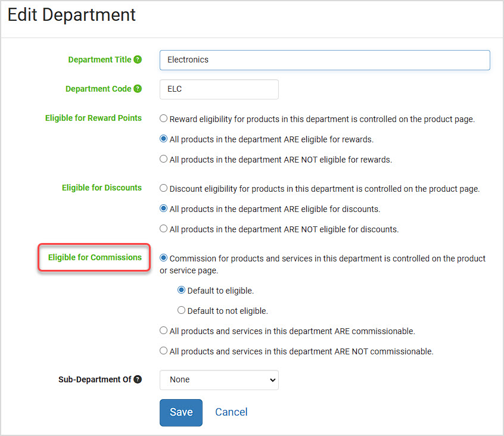Select all products and services ARE commissionable

[164, 331]
